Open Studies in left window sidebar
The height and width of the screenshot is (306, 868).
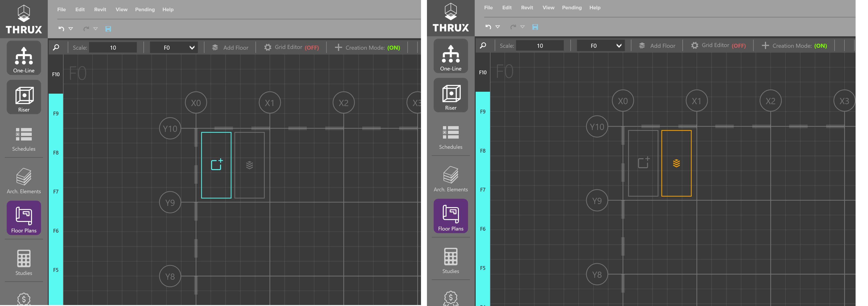(x=24, y=263)
